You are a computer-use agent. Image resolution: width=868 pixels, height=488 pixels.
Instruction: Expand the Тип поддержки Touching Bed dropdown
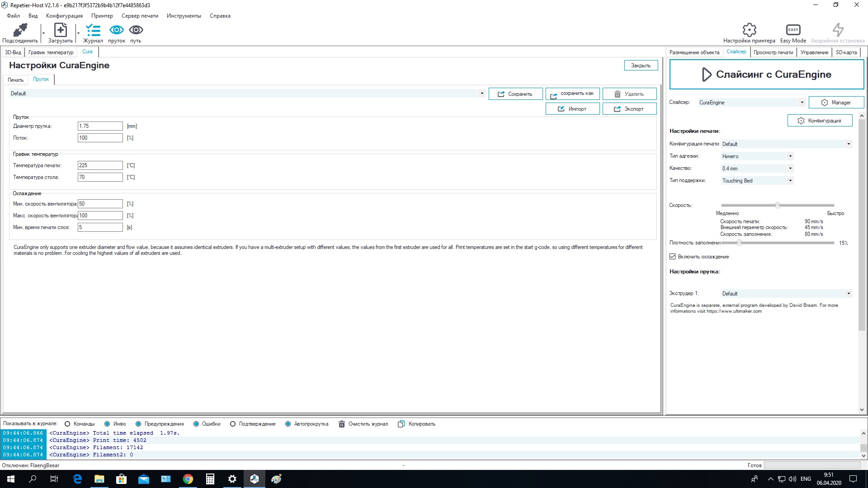757,181
